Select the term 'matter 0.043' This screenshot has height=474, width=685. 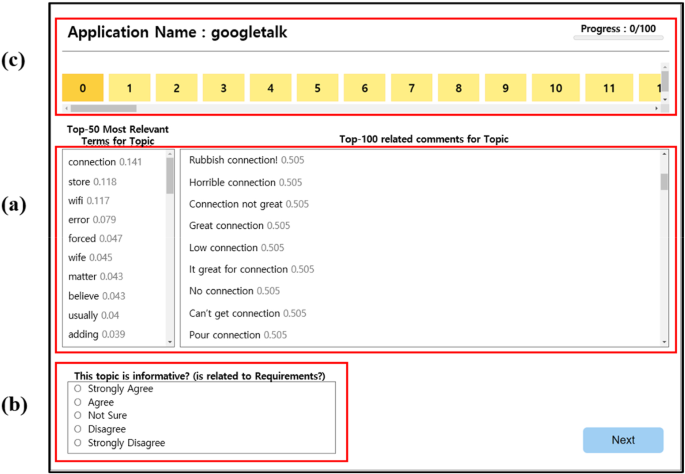point(96,277)
